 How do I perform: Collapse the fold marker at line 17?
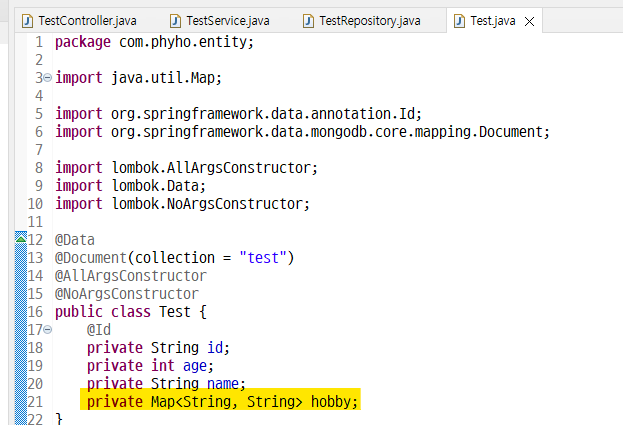pyautogui.click(x=47, y=330)
